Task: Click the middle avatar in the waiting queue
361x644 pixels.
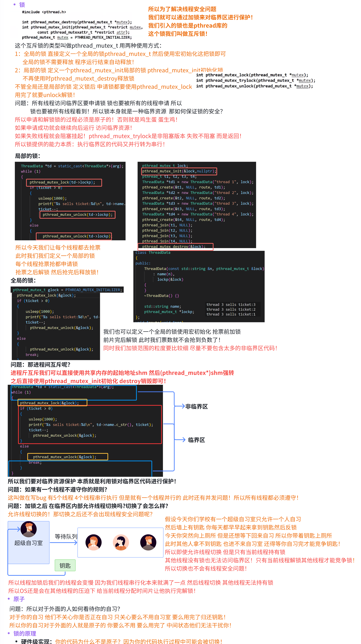Action: tap(121, 542)
